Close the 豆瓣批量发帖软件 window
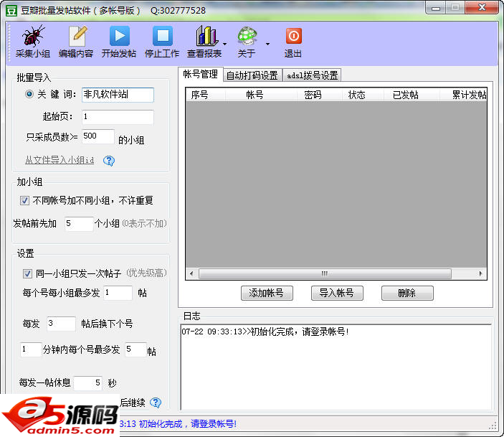Image resolution: width=504 pixels, height=437 pixels. click(482, 8)
